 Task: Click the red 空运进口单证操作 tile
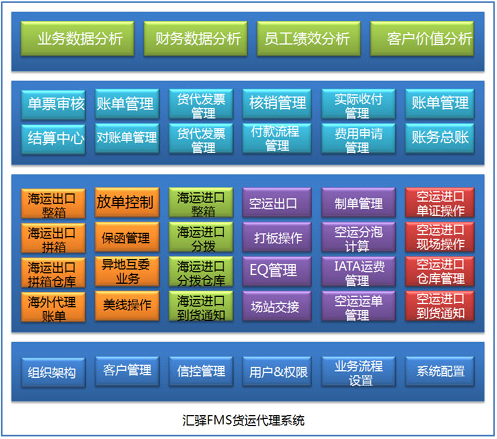pyautogui.click(x=440, y=202)
